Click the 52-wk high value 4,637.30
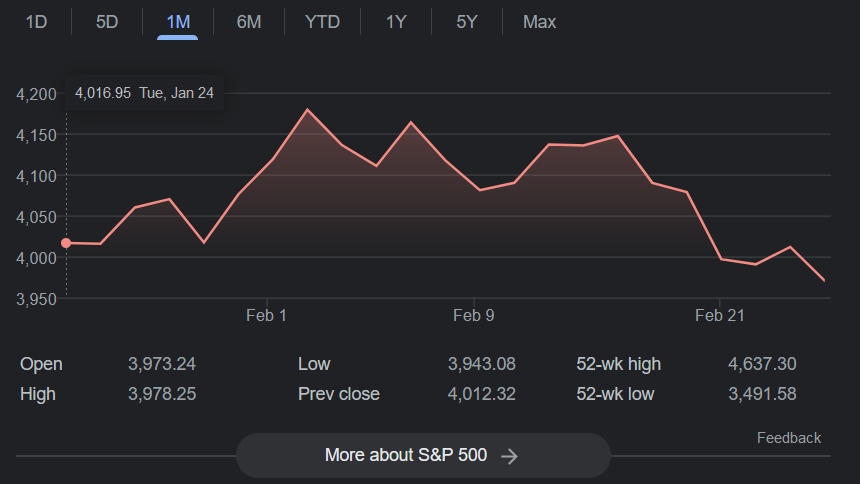The height and width of the screenshot is (484, 860). [x=762, y=364]
